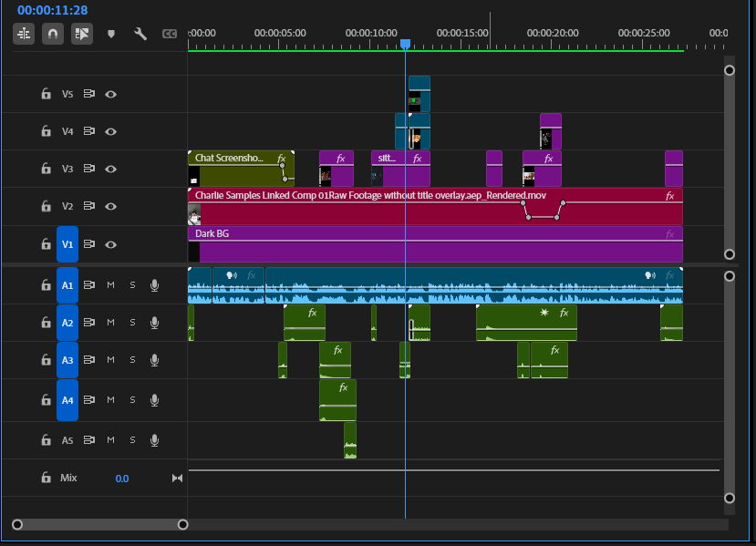Lock the A1 audio track

[x=46, y=285]
